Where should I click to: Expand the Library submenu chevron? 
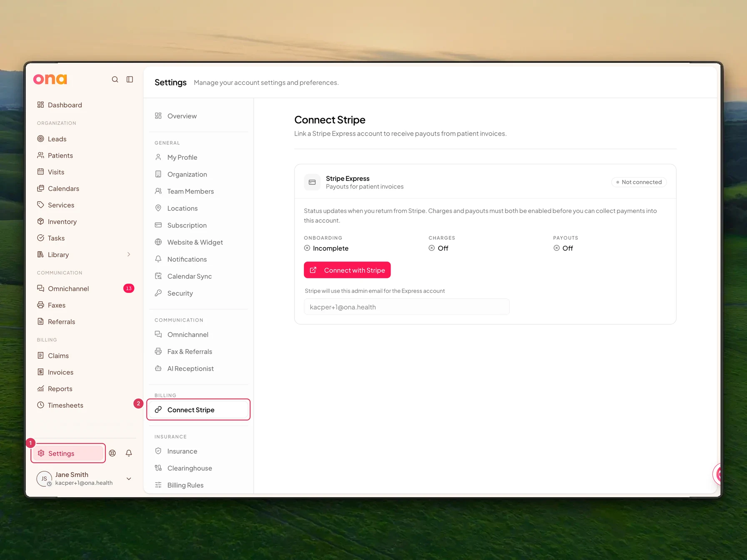click(x=129, y=255)
